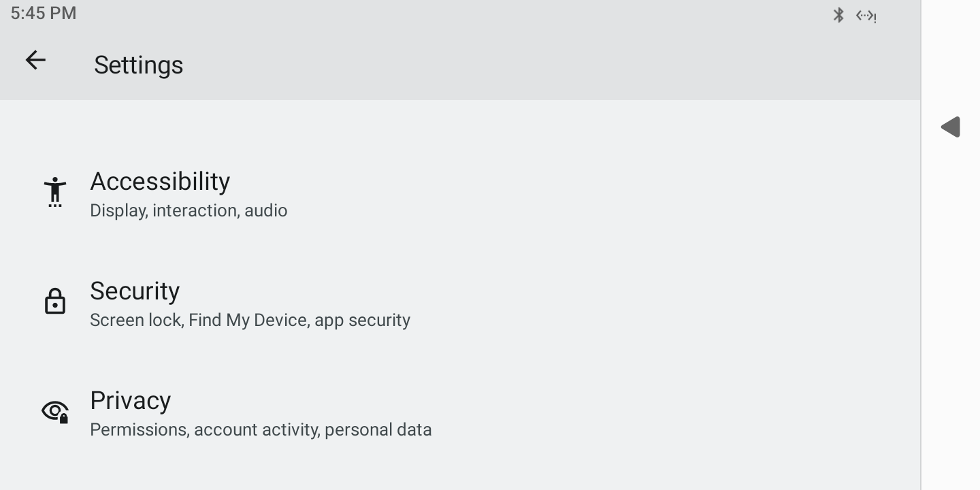
Task: Click the Settings page title
Action: pos(139,65)
